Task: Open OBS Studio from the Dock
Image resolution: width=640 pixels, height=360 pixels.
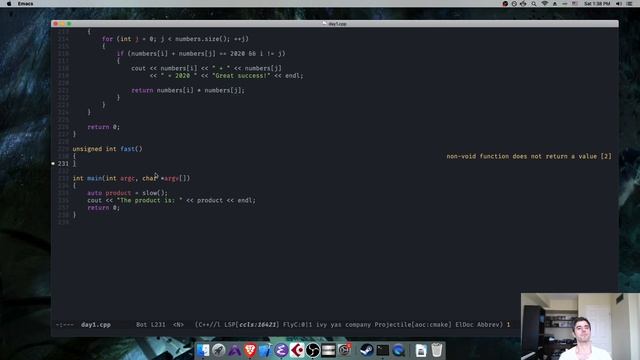Action: click(313, 350)
